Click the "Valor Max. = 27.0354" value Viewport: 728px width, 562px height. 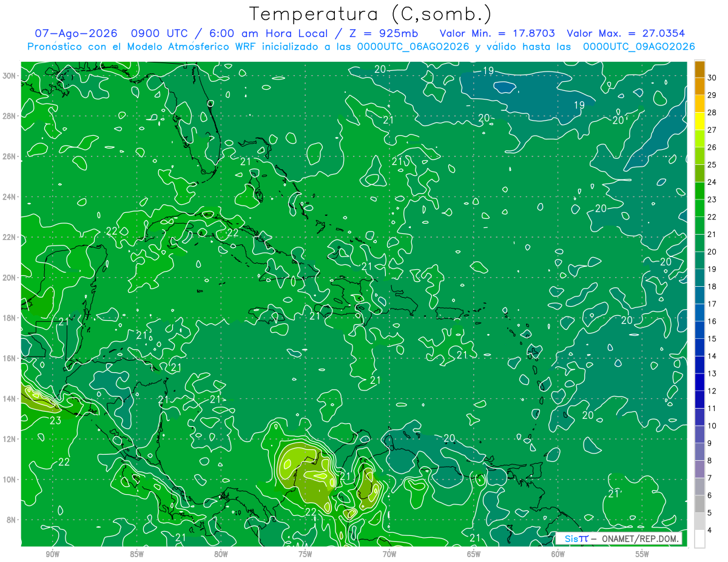(625, 33)
